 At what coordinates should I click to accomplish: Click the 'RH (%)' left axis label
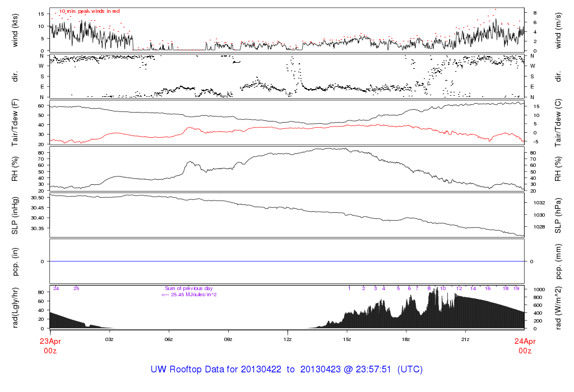(x=15, y=170)
